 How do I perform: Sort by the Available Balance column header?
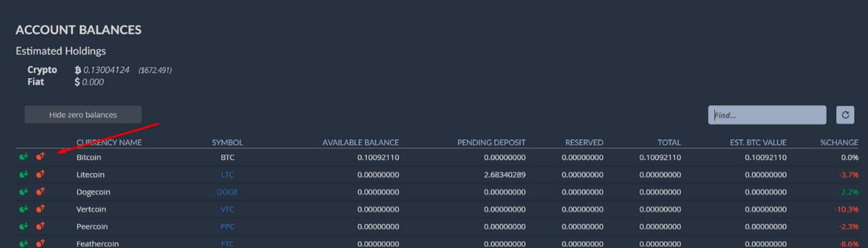(x=361, y=142)
